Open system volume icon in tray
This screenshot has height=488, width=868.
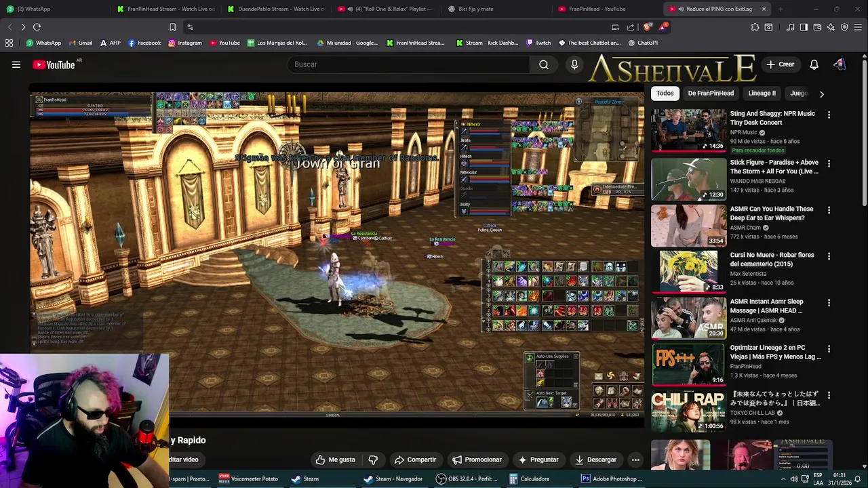(x=794, y=479)
